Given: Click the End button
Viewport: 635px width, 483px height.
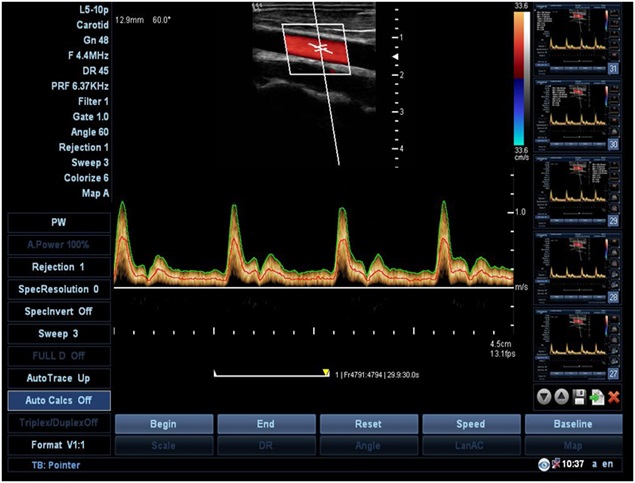Looking at the screenshot, I should [266, 424].
